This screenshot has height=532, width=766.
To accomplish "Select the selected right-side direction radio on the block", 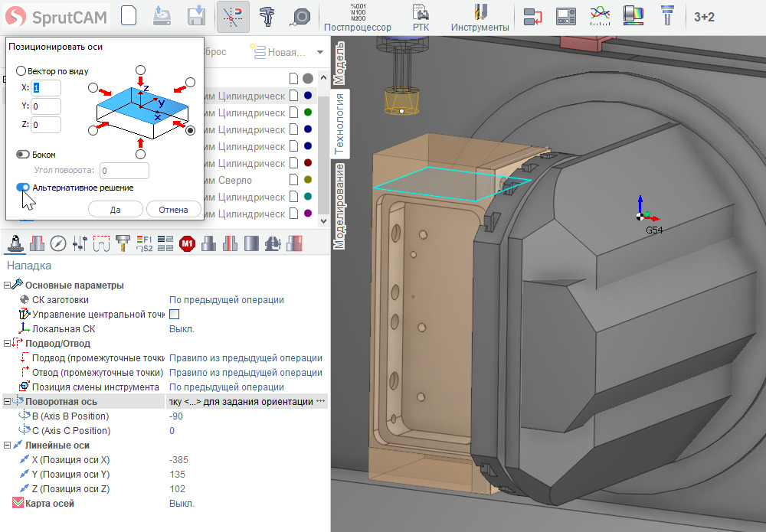I will pyautogui.click(x=191, y=130).
